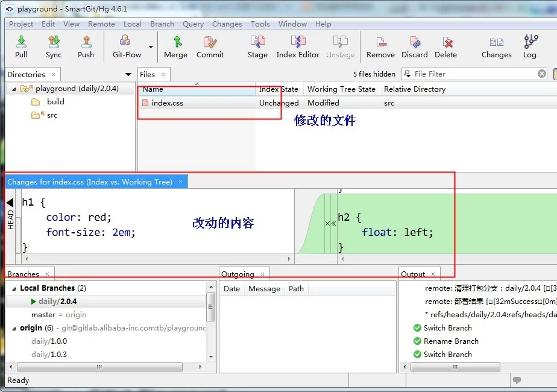This screenshot has width=557, height=392.
Task: Open the Directories panel dropdown arrow
Action: click(128, 75)
